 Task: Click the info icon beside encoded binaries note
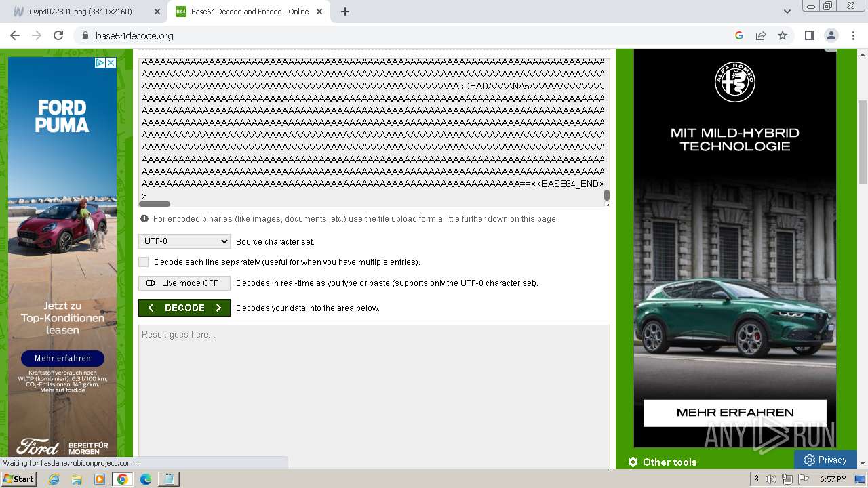[x=144, y=219]
